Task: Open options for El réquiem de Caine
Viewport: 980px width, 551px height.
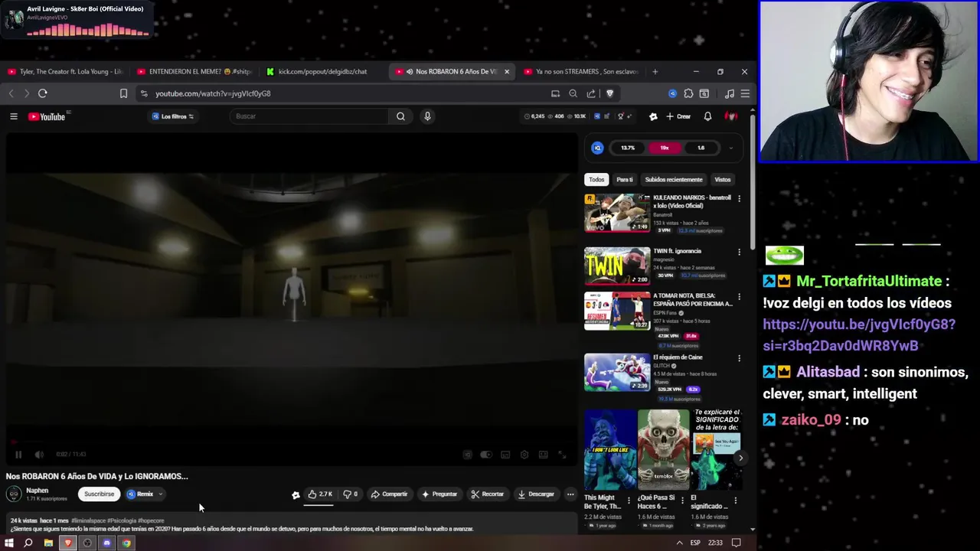Action: [x=739, y=358]
